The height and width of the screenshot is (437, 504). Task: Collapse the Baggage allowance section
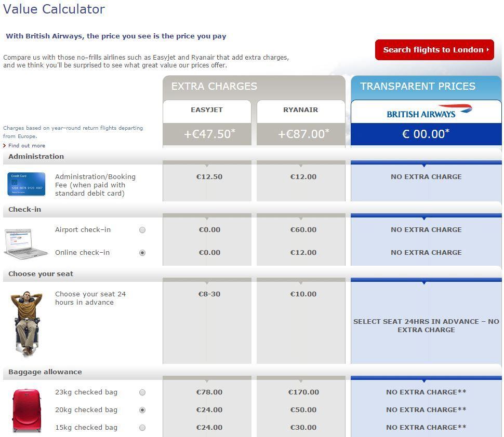point(44,372)
